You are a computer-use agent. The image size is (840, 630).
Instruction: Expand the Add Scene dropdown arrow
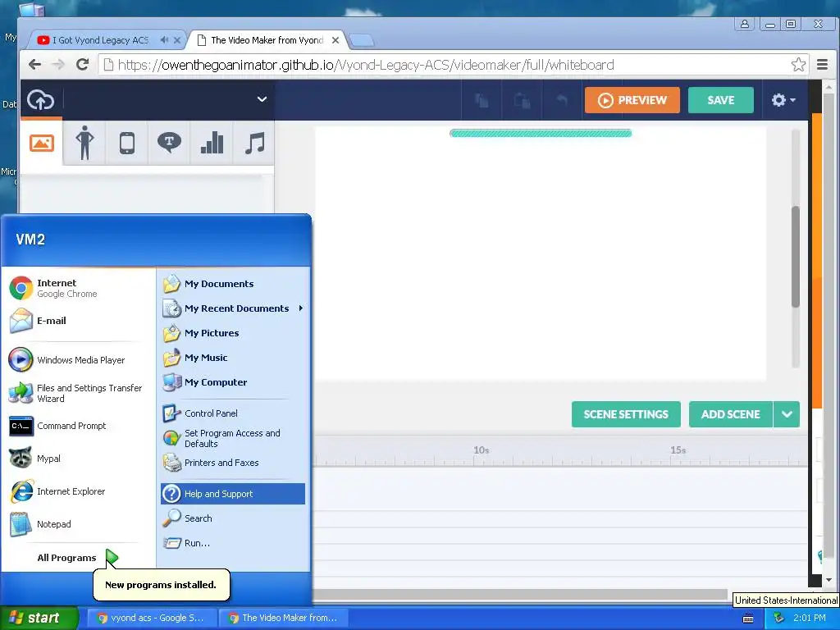point(787,414)
